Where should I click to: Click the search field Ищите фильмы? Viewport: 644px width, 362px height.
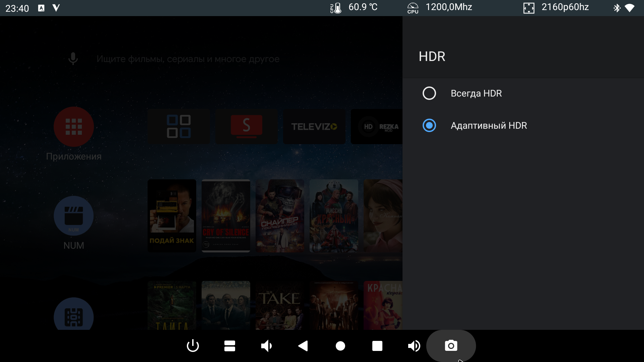pos(188,59)
